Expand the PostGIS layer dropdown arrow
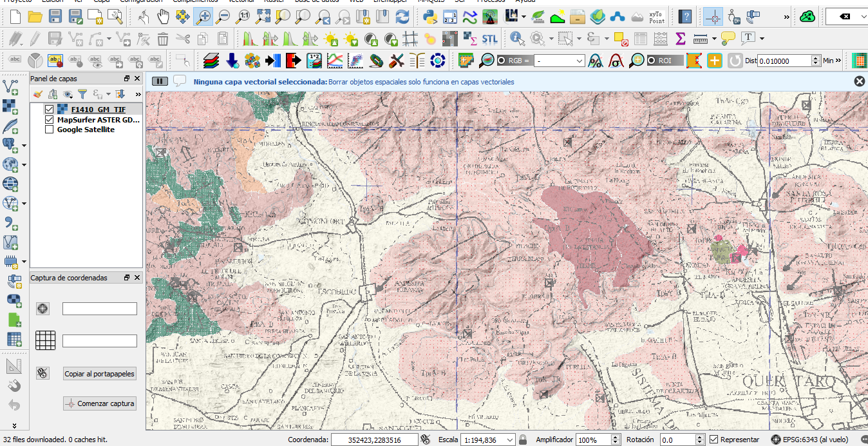The image size is (868, 446). (24, 145)
